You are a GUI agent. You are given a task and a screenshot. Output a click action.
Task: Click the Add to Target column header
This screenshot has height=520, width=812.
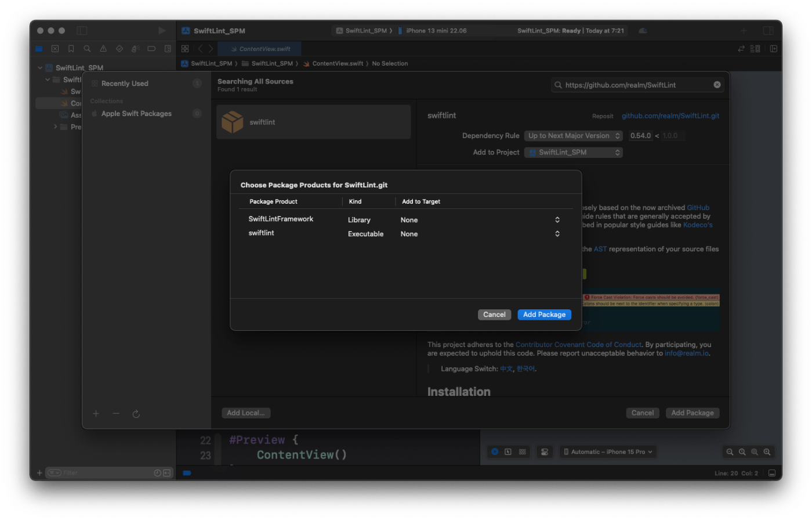420,201
